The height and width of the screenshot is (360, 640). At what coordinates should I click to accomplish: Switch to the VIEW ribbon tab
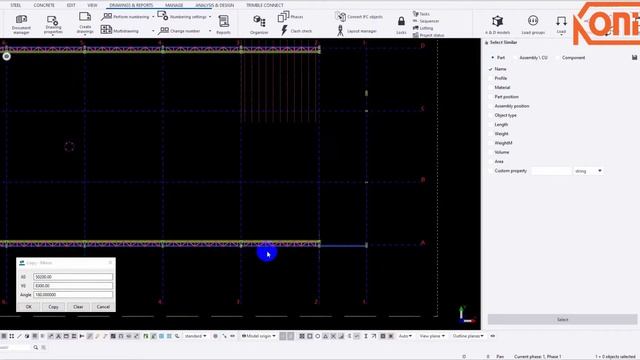click(x=92, y=5)
